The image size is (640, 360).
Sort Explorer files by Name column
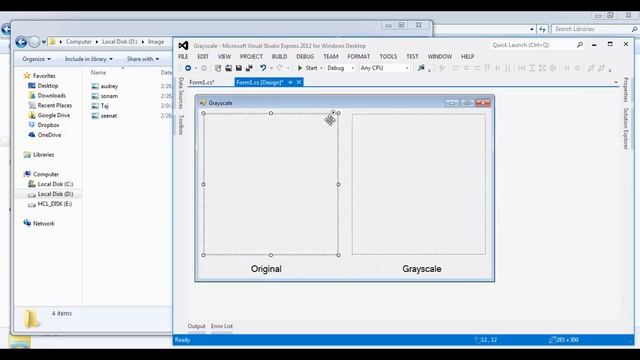click(x=98, y=72)
